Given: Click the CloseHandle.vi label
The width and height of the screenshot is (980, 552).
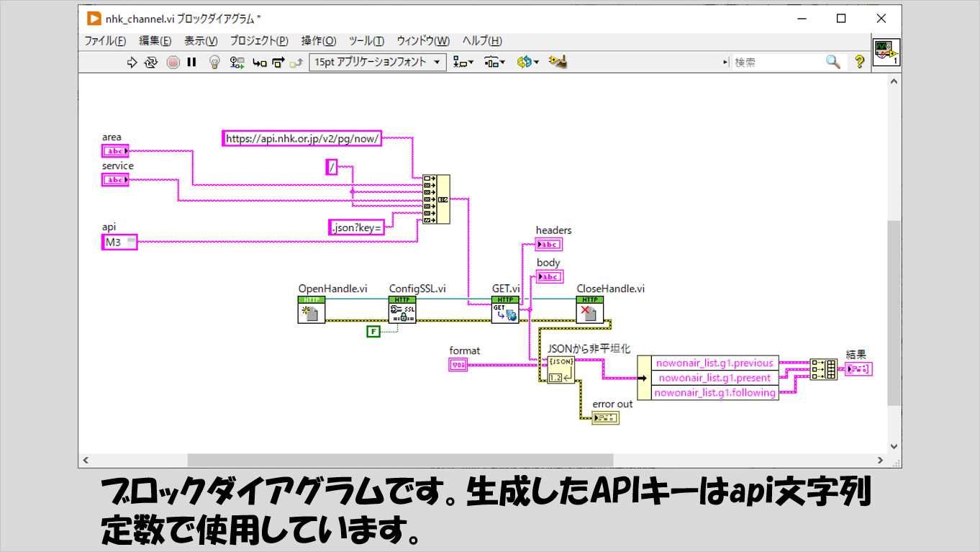Looking at the screenshot, I should pyautogui.click(x=610, y=289).
